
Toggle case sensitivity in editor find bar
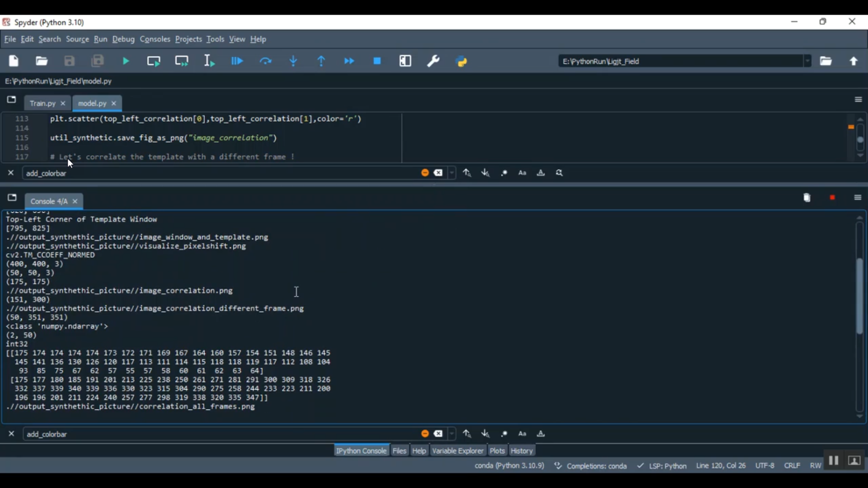[523, 173]
